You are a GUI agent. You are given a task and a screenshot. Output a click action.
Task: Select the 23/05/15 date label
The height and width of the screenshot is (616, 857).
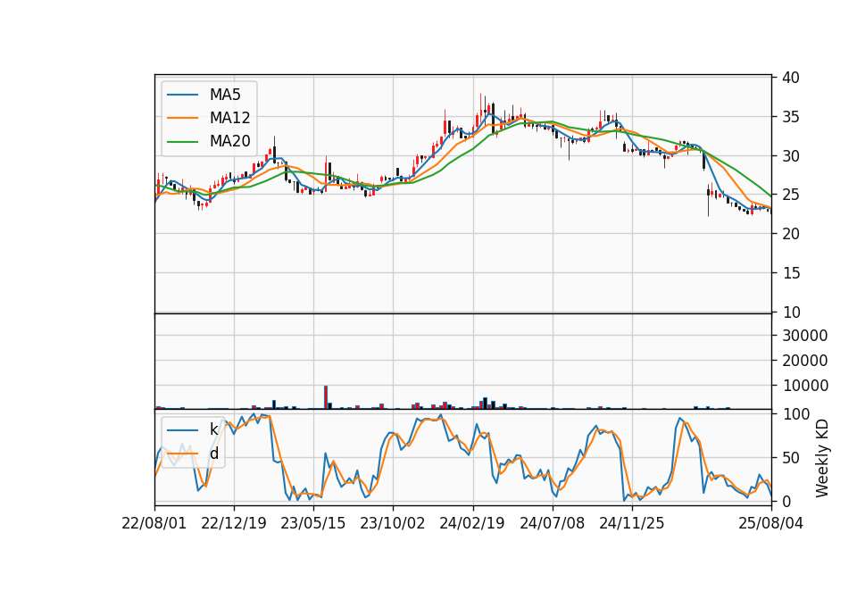point(313,523)
